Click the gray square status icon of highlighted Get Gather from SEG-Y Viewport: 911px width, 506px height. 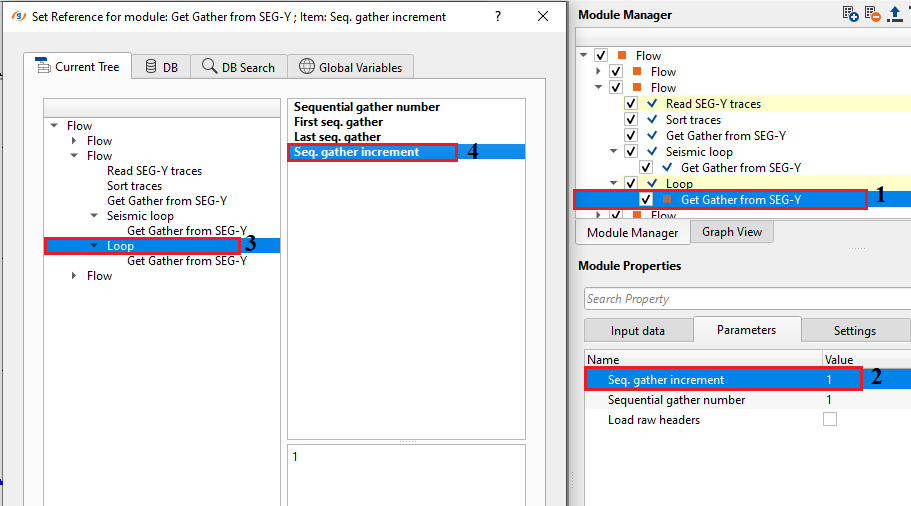(667, 199)
